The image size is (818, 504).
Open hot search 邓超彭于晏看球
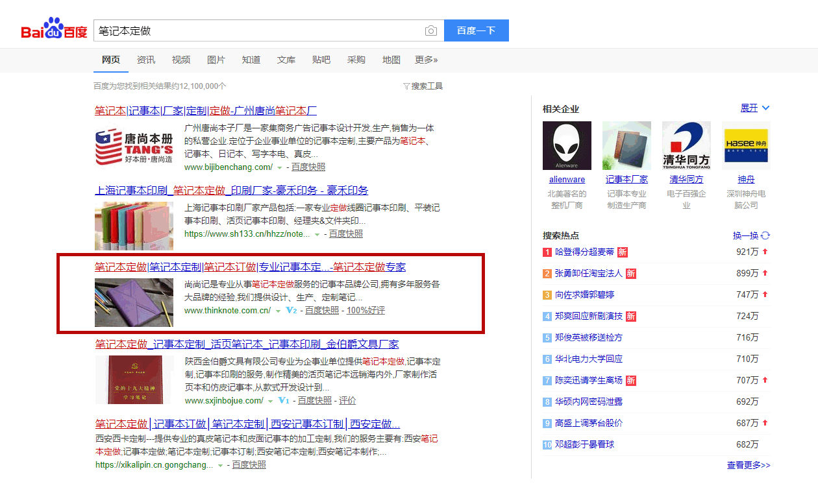tap(584, 444)
